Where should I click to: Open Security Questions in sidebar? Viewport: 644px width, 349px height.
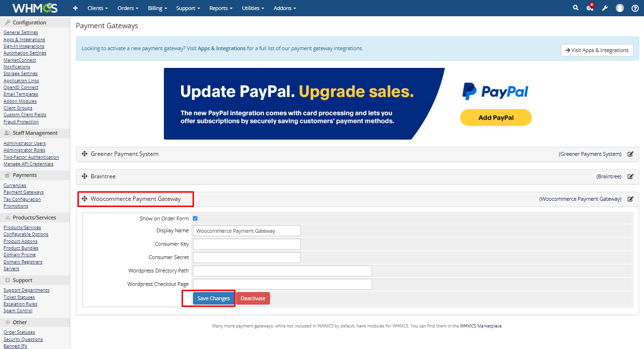click(x=23, y=339)
